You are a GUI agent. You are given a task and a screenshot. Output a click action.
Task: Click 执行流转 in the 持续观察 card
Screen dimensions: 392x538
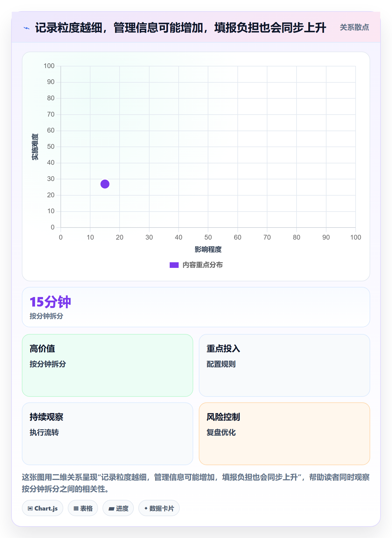tap(44, 432)
